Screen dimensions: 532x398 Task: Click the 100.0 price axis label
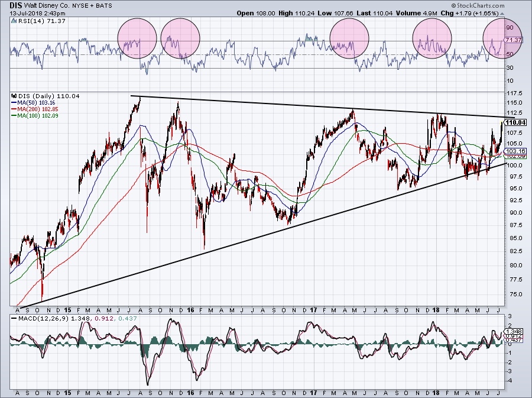pyautogui.click(x=515, y=166)
